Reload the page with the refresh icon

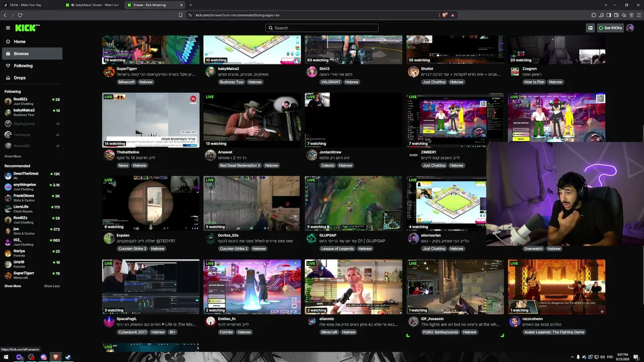click(20, 15)
